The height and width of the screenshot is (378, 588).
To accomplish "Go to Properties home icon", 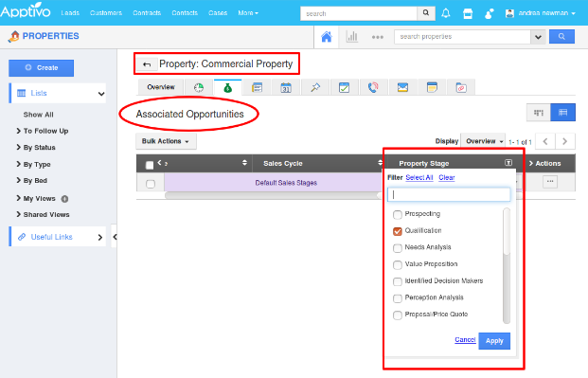I will click(x=327, y=37).
